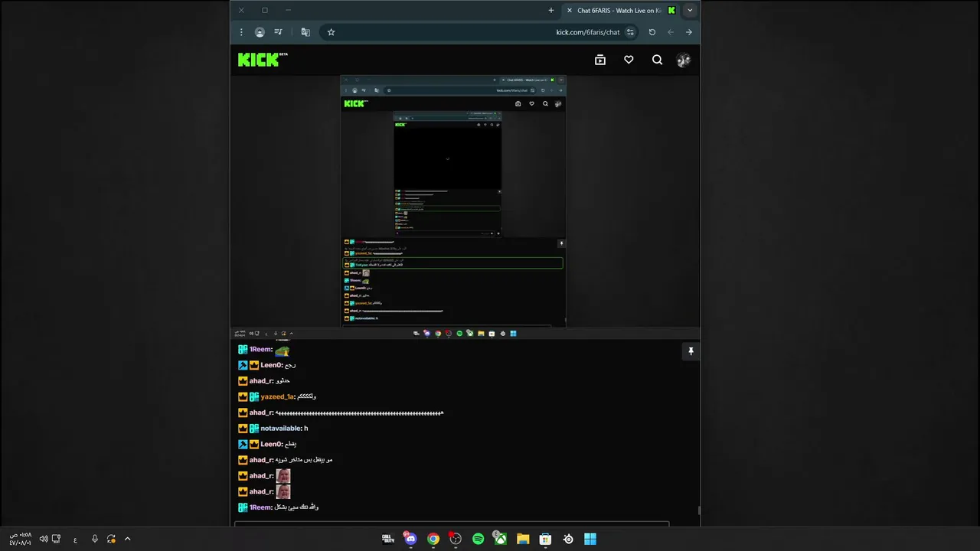Open volume control in system tray

pyautogui.click(x=44, y=539)
